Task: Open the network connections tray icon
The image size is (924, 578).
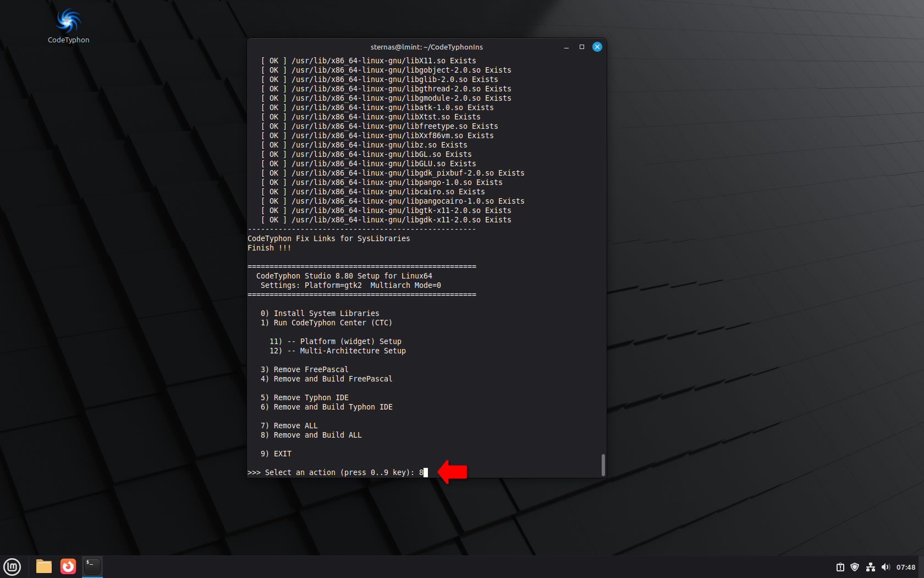Action: coord(870,567)
